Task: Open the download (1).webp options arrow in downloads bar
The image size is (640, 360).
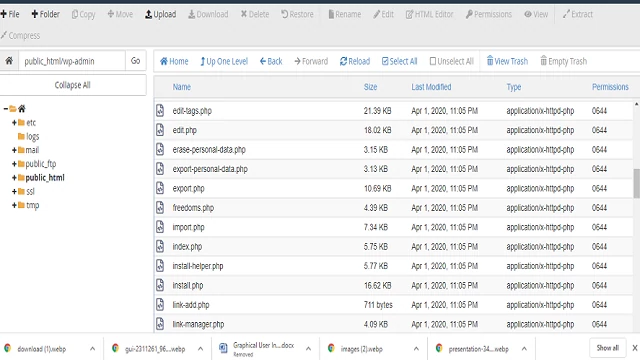Action: pos(92,349)
